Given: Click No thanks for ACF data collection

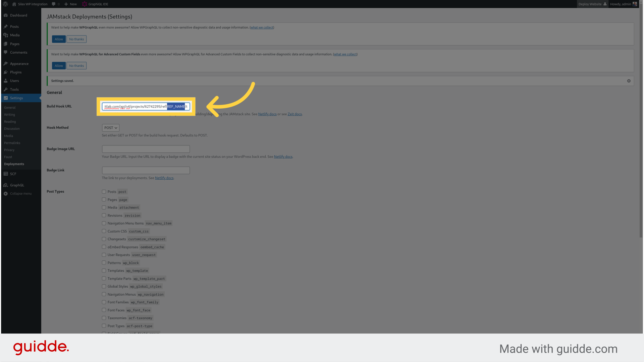Looking at the screenshot, I should 76,65.
